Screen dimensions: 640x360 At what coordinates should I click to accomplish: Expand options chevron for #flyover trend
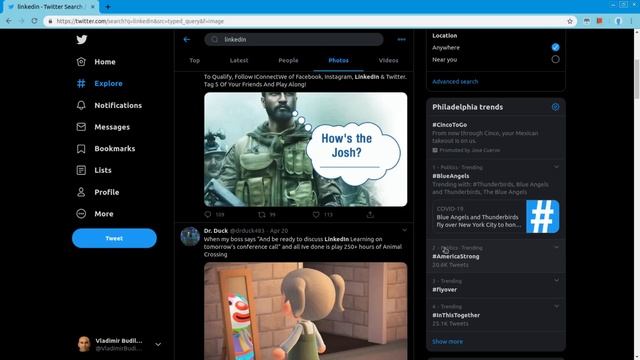pos(556,280)
